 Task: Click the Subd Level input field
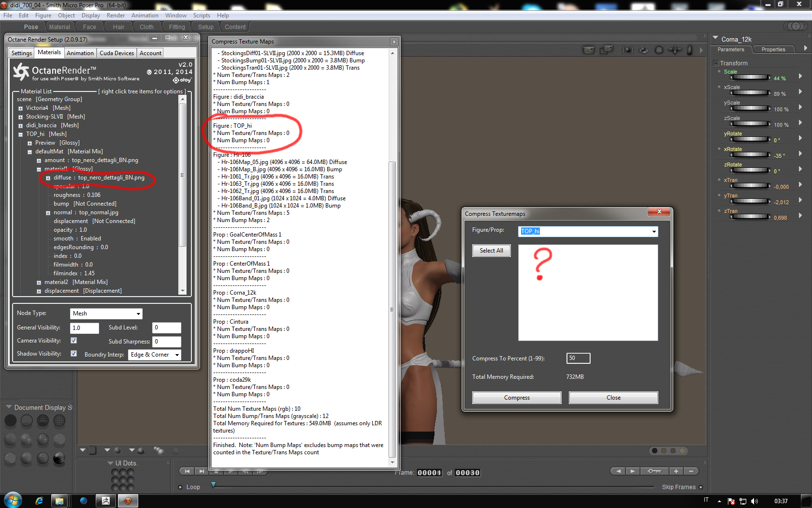point(167,328)
